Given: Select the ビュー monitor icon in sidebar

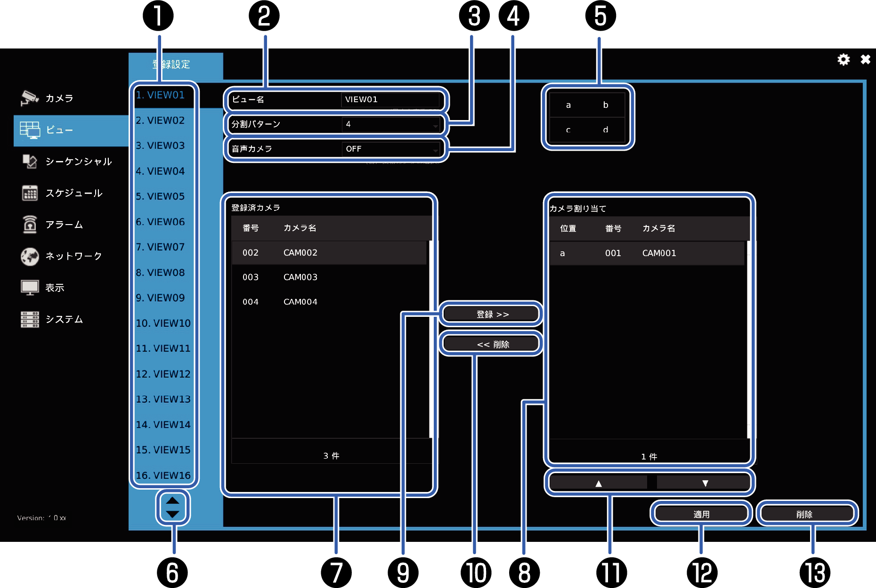Looking at the screenshot, I should tap(30, 130).
